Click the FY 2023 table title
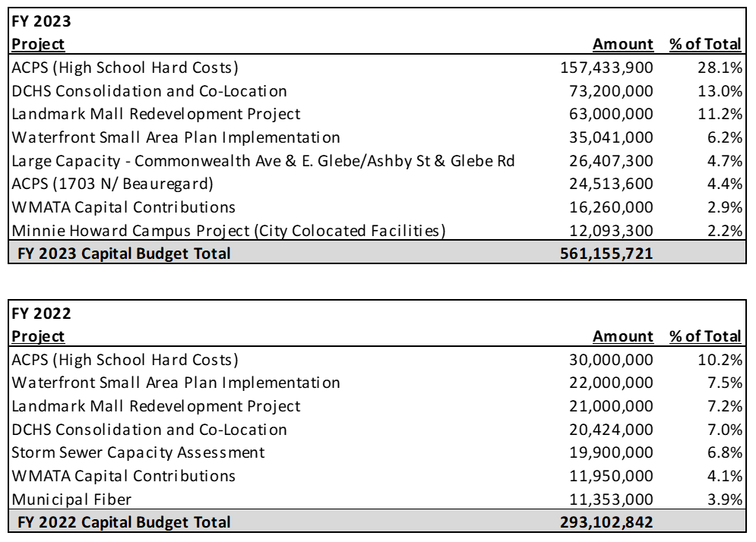 point(41,22)
